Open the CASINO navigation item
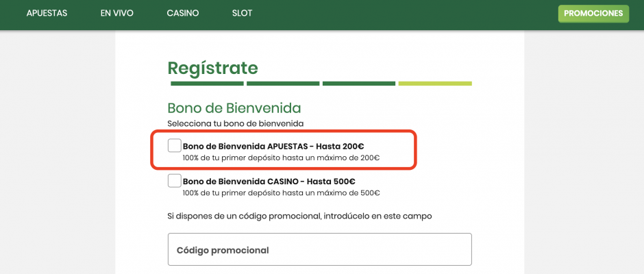 tap(183, 13)
